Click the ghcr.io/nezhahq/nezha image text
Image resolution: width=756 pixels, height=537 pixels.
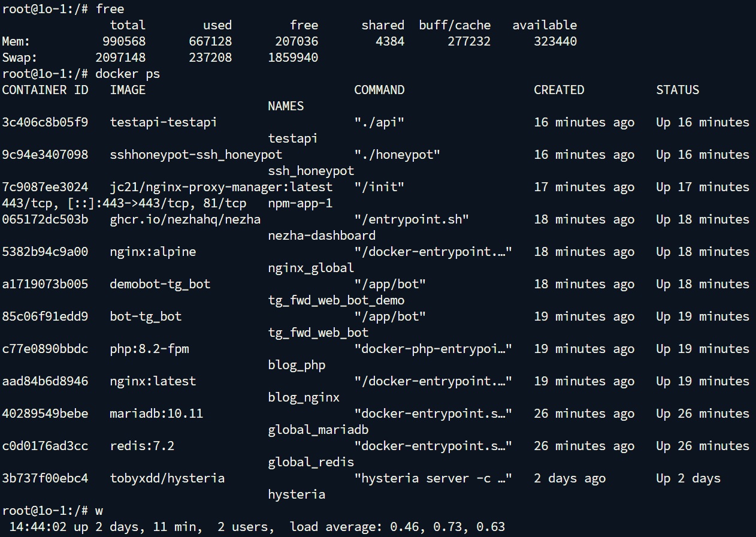point(185,219)
